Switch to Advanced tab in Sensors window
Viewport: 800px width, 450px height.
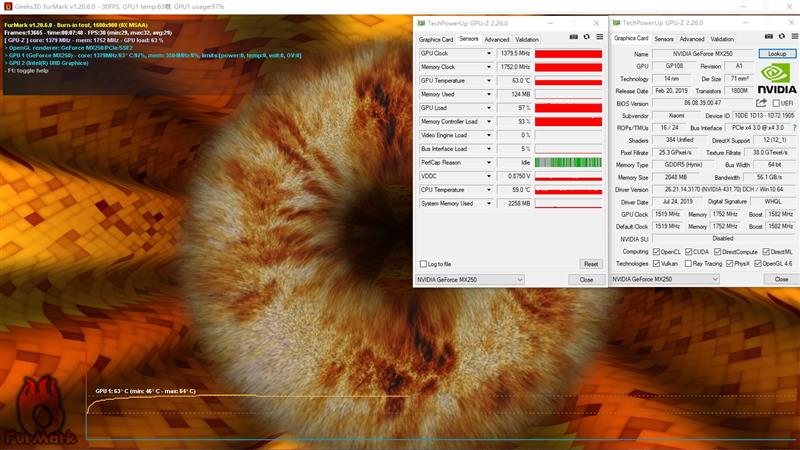pyautogui.click(x=497, y=39)
